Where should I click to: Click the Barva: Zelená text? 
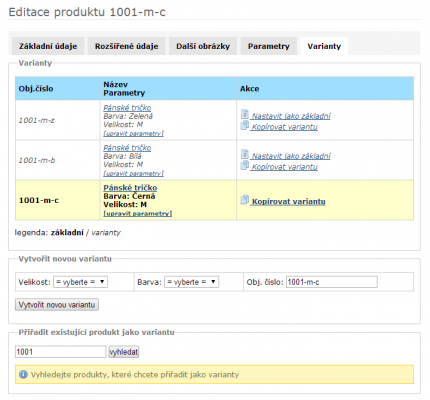coord(128,116)
